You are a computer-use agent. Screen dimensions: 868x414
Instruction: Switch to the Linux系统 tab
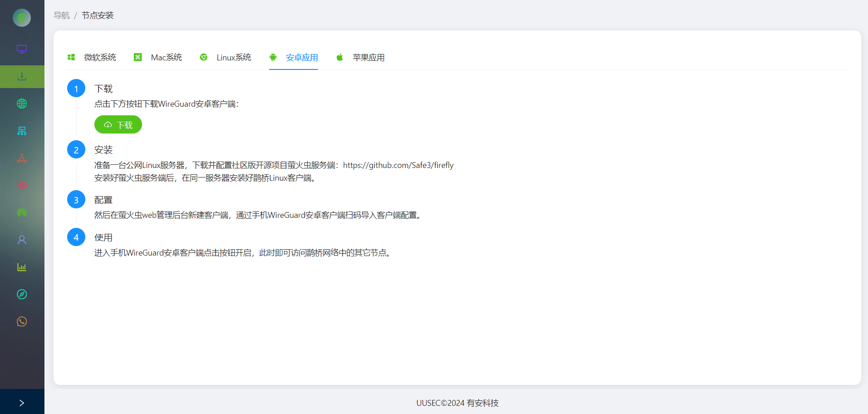point(226,58)
